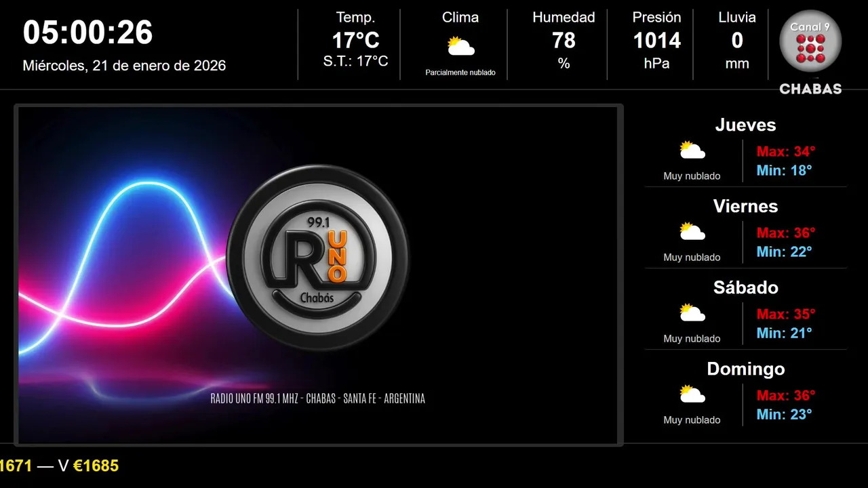Image resolution: width=868 pixels, height=488 pixels.
Task: Click the Domingo forecast cloud icon
Action: click(x=692, y=394)
